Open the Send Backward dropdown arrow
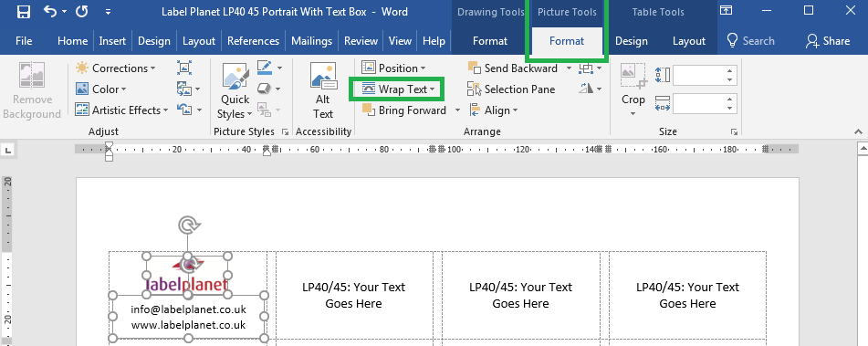 (x=569, y=68)
